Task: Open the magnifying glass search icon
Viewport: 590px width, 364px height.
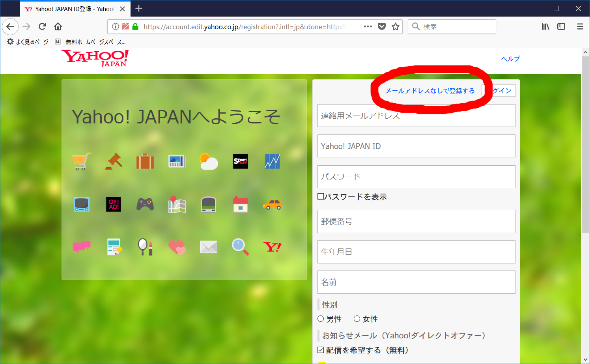Action: [x=241, y=247]
